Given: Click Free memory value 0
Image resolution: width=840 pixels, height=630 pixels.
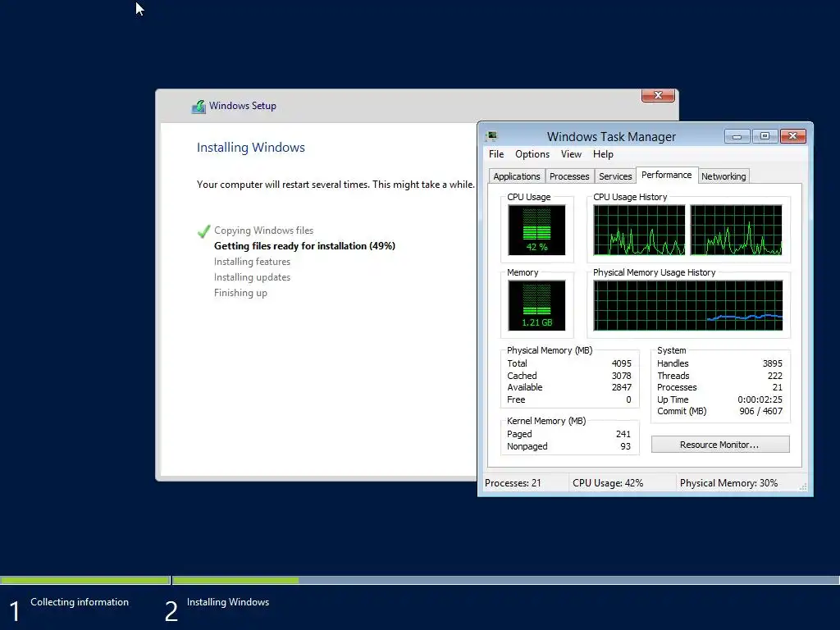Looking at the screenshot, I should coord(628,399).
